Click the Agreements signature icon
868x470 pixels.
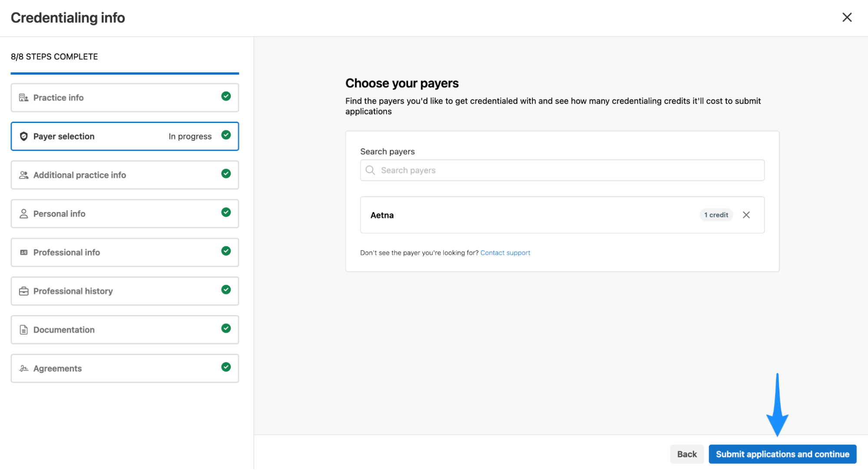24,368
